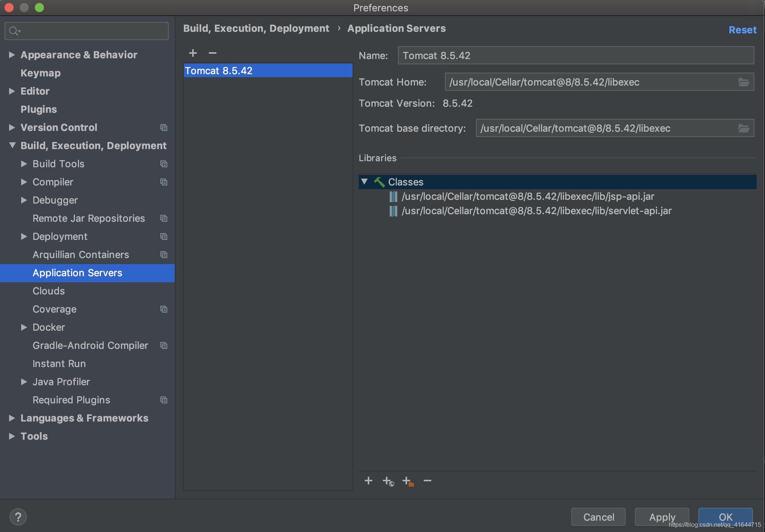
Task: Remove selected Tomcat server with minus icon
Action: (x=213, y=53)
